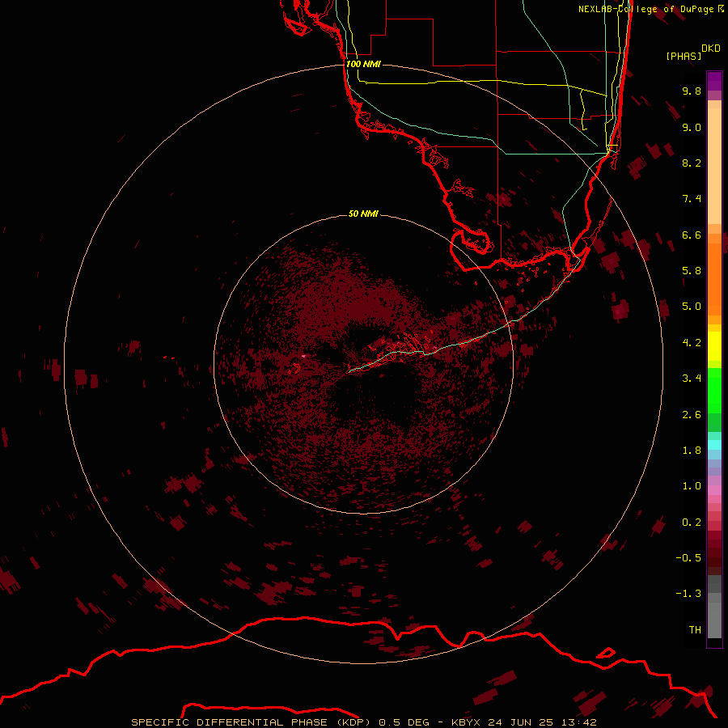
Task: Click the 7.4 scale label
Action: tap(692, 199)
